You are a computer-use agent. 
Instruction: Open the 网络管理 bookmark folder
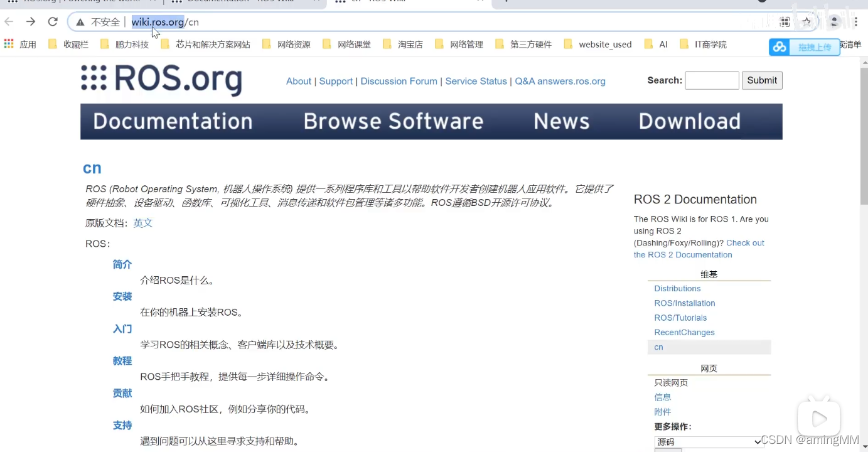(459, 45)
